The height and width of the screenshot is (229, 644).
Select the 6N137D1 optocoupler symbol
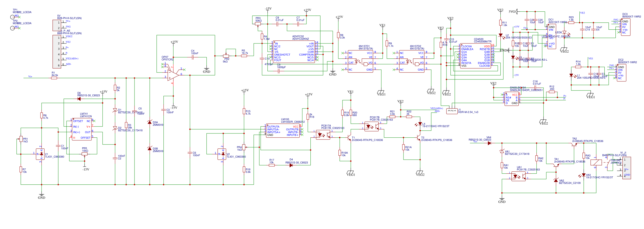(x=361, y=61)
